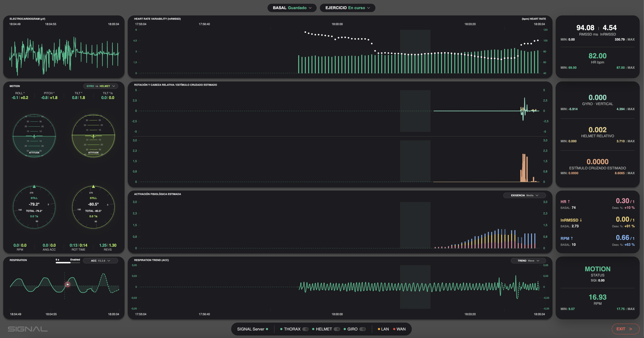This screenshot has width=644, height=338.
Task: Click the 0.002 HELMET RELATIVO value
Action: [597, 130]
